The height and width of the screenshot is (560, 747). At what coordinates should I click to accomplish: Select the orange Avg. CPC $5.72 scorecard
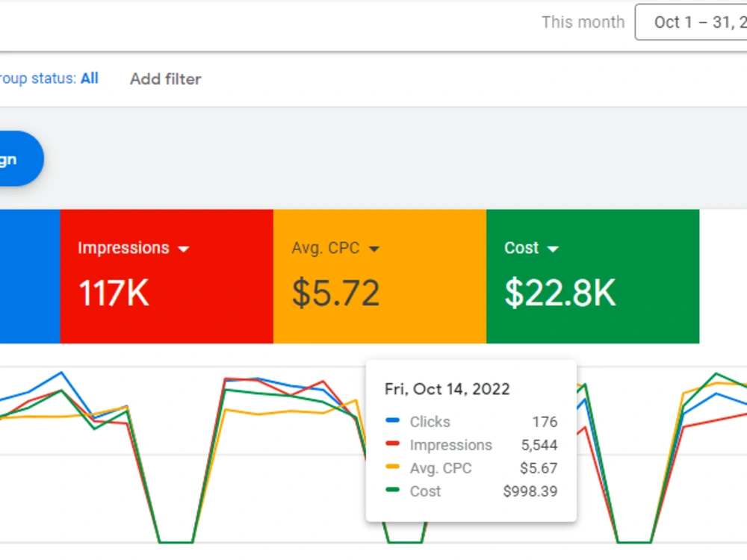coord(379,276)
